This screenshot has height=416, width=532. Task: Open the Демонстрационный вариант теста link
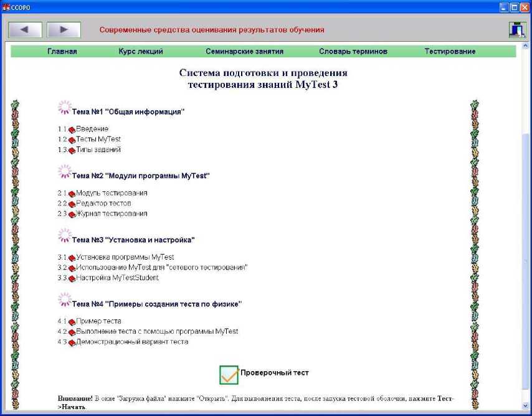(x=132, y=342)
